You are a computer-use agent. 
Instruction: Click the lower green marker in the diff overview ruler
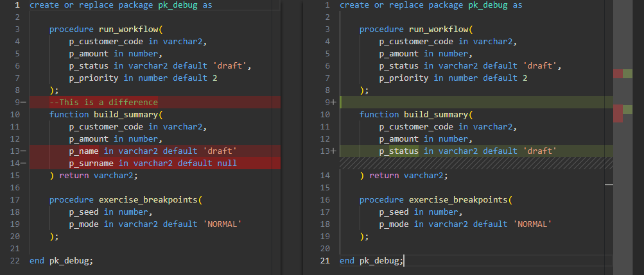[x=627, y=110]
